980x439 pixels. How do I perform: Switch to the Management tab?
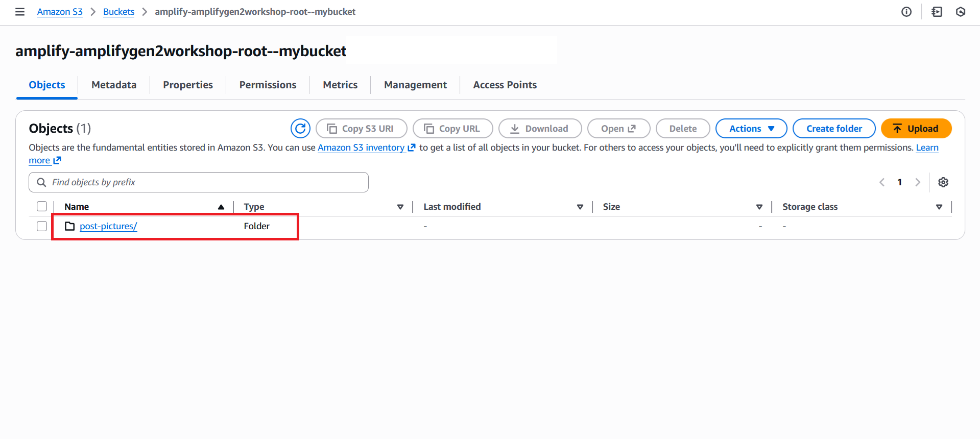pos(415,85)
